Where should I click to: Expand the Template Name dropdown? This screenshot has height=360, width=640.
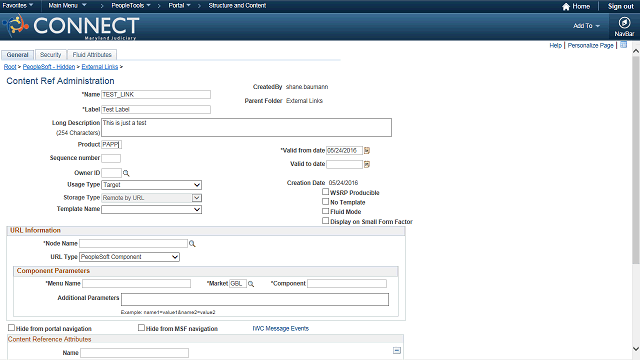click(151, 209)
